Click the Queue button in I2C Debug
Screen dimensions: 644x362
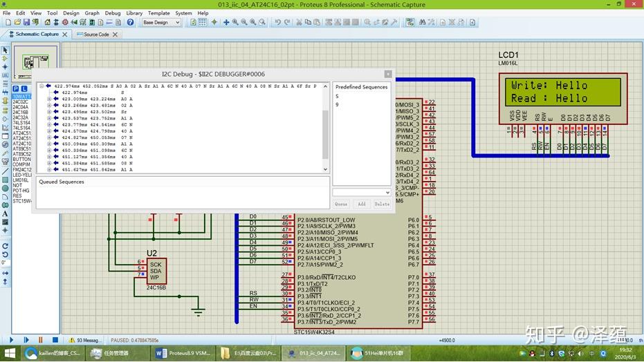tap(341, 204)
